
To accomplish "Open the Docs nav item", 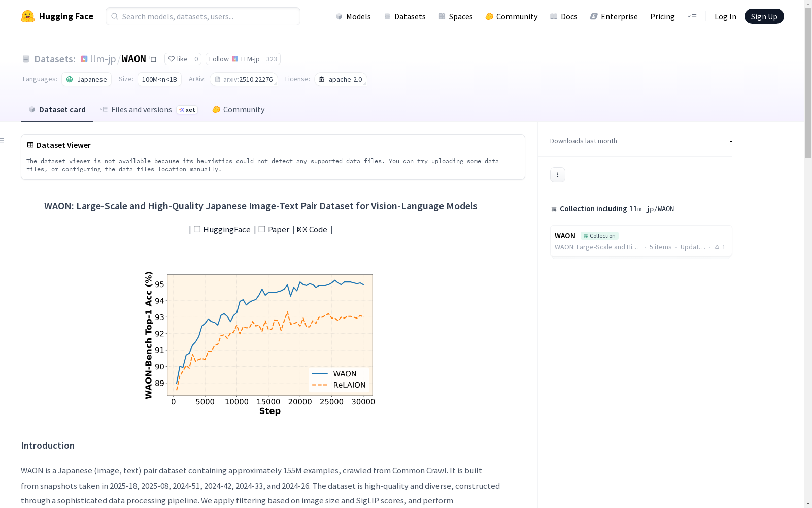I will pos(564,16).
